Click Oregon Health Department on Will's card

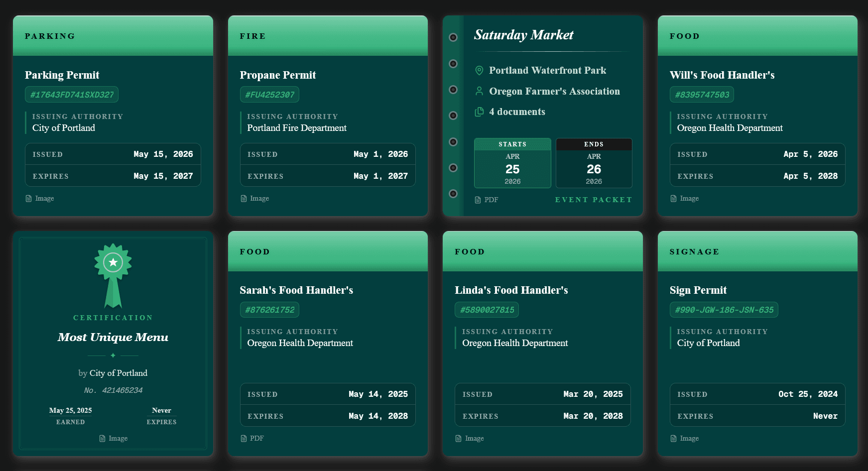pos(730,128)
